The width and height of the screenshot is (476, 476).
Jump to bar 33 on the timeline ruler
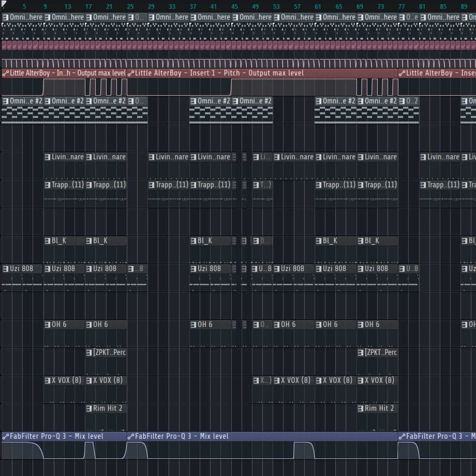[x=172, y=6]
